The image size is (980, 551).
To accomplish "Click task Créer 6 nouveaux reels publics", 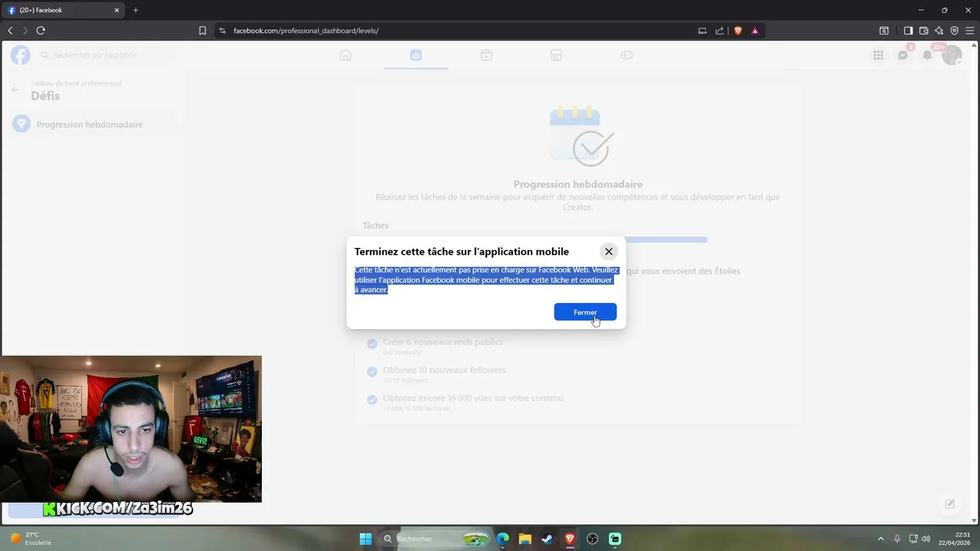I will coord(443,342).
